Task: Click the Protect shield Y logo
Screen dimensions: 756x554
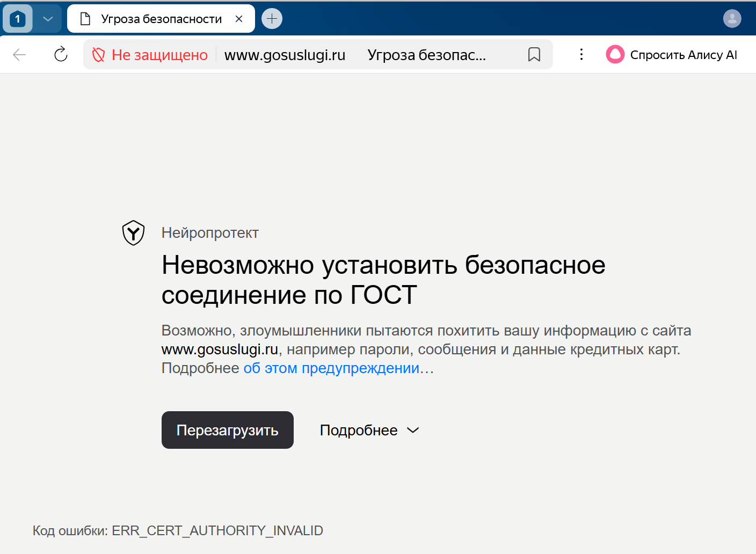Action: pos(133,232)
